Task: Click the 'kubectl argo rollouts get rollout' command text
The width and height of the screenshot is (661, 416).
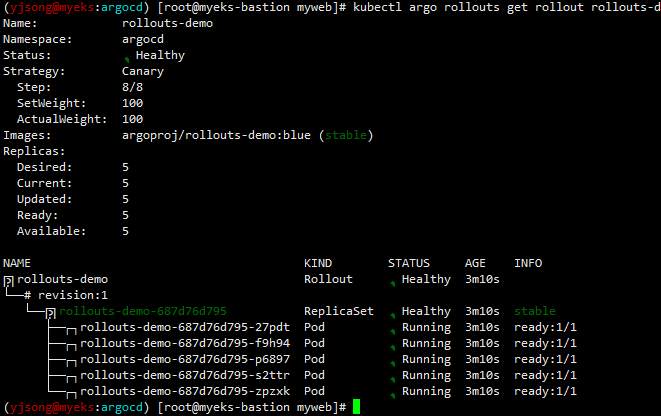Action: 468,7
